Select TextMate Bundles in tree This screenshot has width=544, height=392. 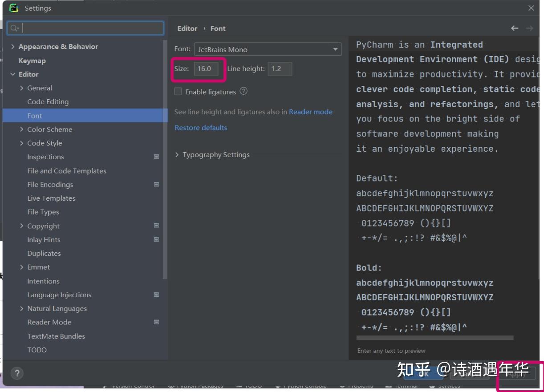56,336
